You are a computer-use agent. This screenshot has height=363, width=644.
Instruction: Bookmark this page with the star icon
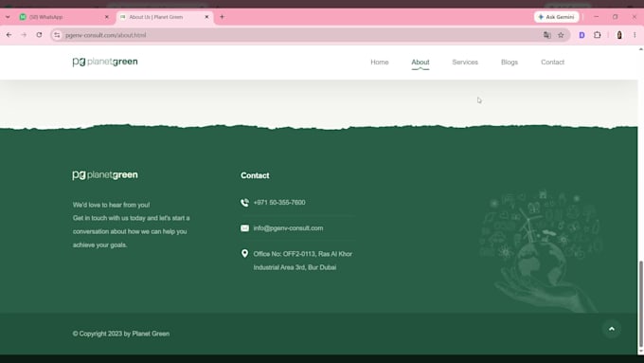(x=561, y=35)
